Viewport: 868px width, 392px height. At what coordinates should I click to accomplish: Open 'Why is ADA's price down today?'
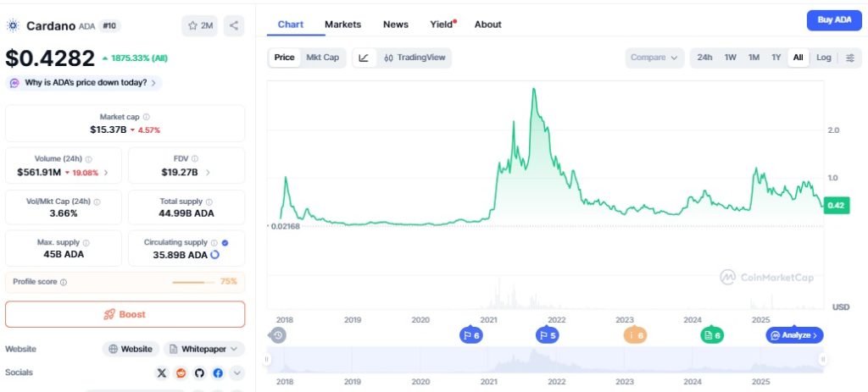pyautogui.click(x=84, y=83)
